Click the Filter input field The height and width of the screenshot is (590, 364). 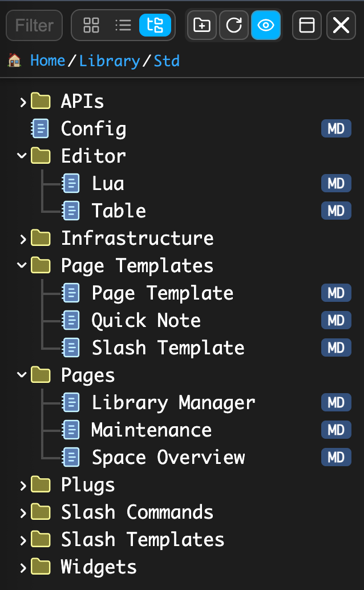[34, 25]
